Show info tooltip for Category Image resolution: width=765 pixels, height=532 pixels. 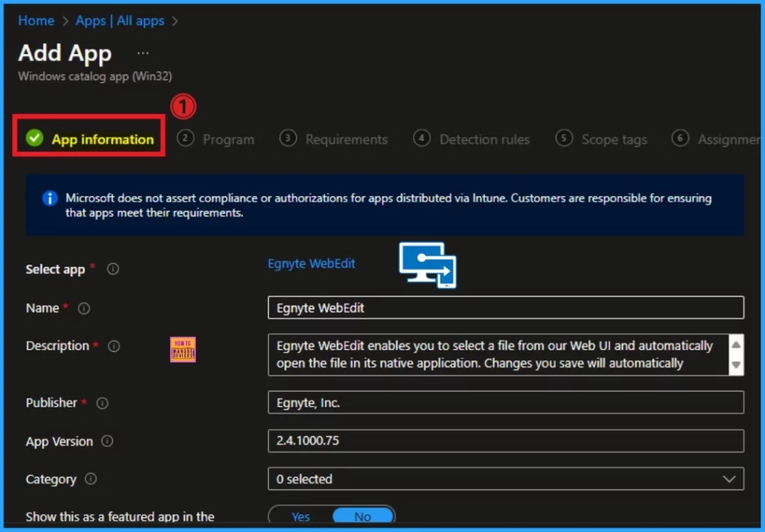90,479
